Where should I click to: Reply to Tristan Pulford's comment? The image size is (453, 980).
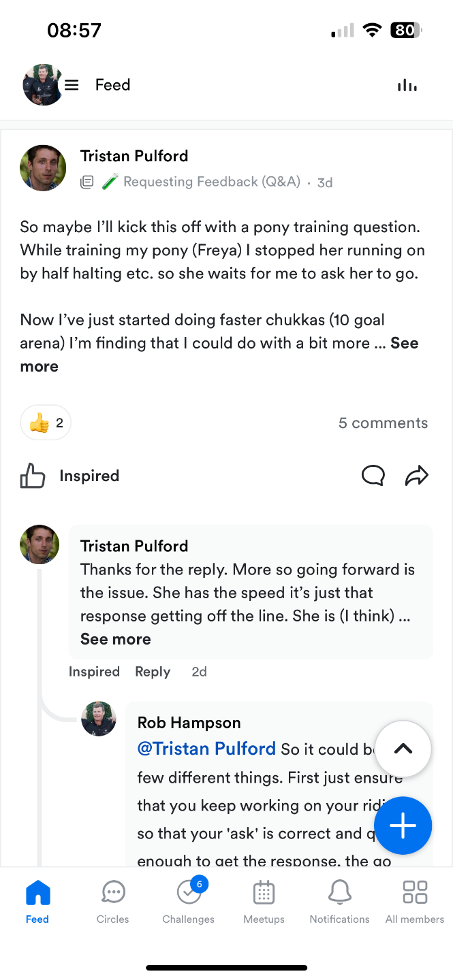153,672
